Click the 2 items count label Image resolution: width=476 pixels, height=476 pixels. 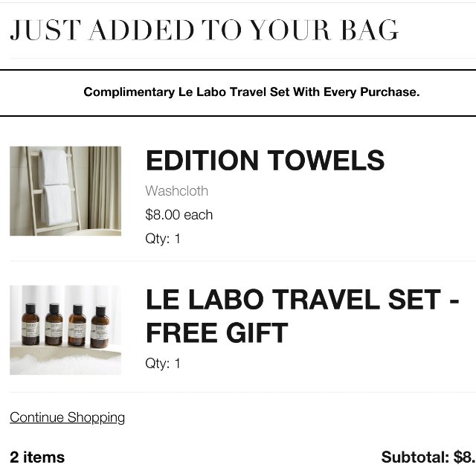click(x=37, y=457)
